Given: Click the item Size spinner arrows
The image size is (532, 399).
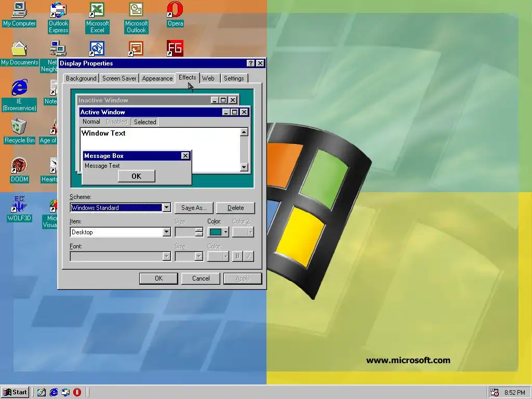Looking at the screenshot, I should pos(199,232).
